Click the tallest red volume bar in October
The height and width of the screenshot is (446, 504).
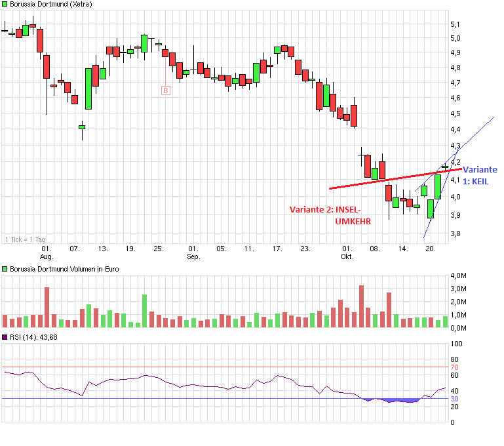coord(361,306)
